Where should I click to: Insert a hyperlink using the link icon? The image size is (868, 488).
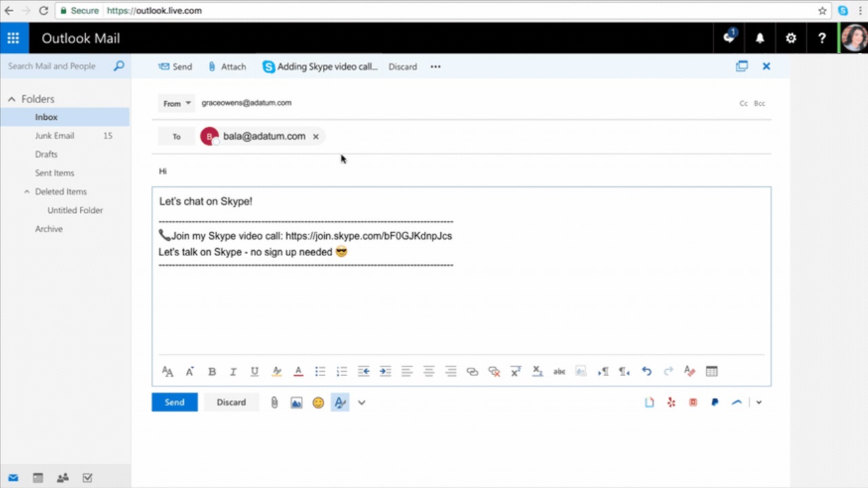472,371
